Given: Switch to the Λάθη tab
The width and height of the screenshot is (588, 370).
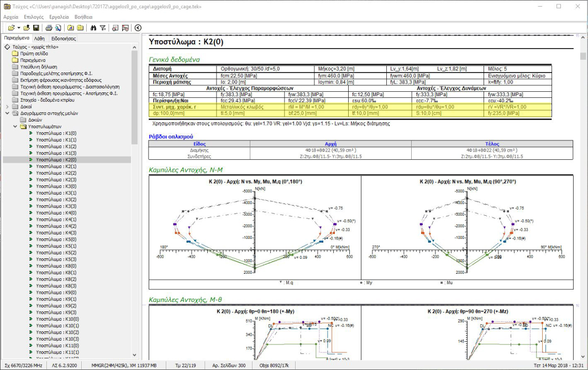Looking at the screenshot, I should (39, 39).
